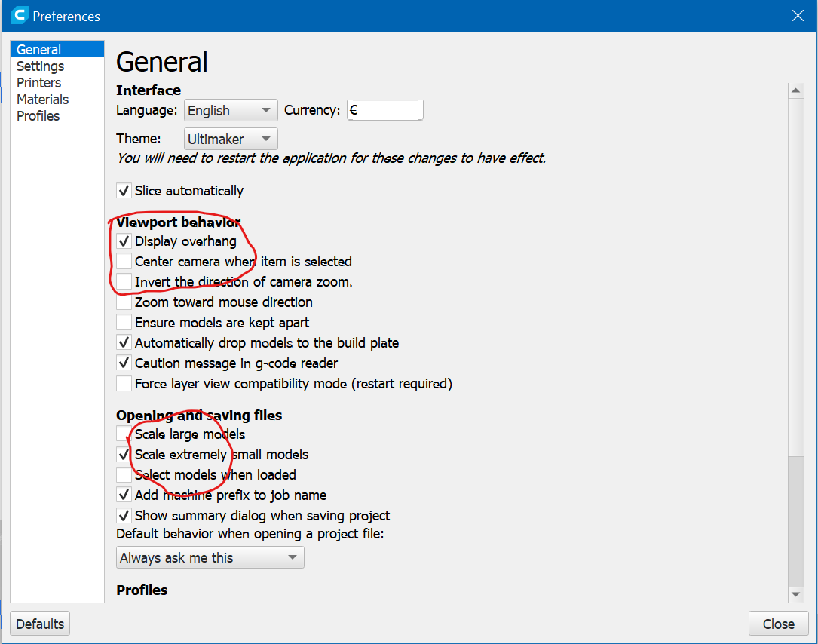Screen dimensions: 818x644
Task: Uncheck Show summary dialog when saving project
Action: tap(124, 515)
